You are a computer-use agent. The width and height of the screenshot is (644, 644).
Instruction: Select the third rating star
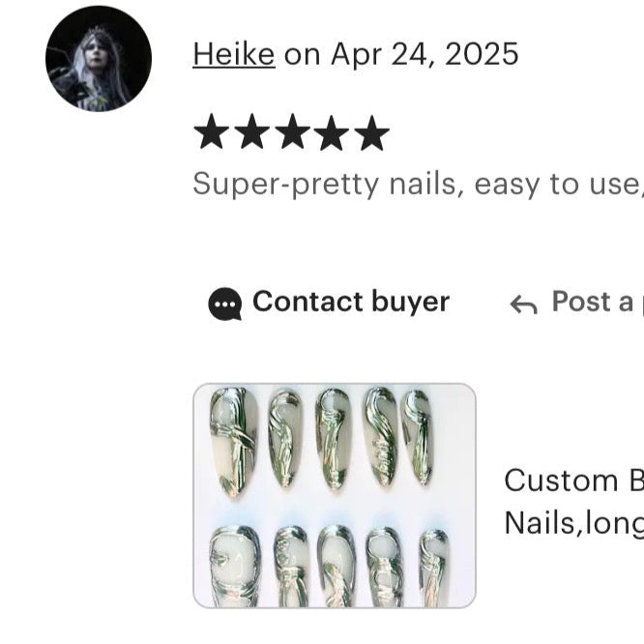(292, 132)
